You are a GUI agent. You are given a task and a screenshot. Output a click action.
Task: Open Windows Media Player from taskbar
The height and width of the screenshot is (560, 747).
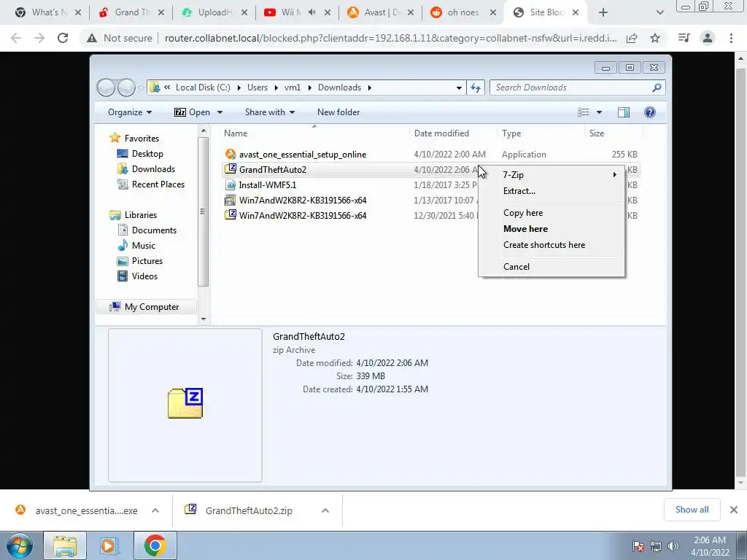[109, 545]
